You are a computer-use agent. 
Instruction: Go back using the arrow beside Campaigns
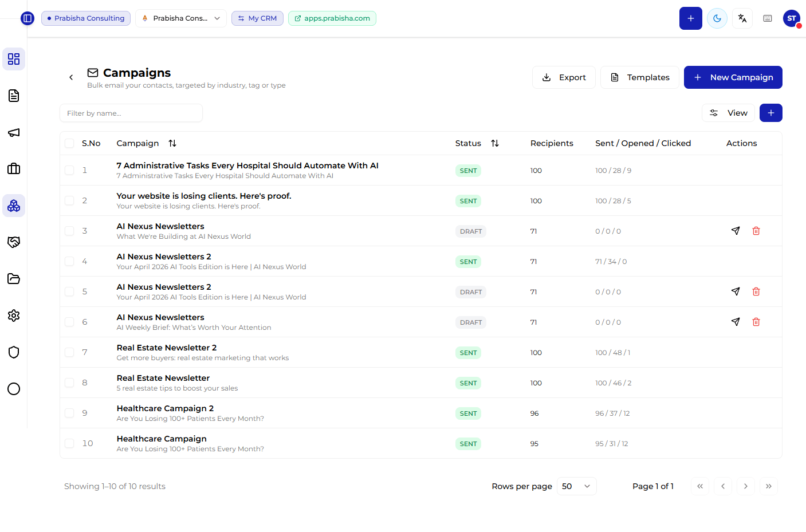pos(71,77)
